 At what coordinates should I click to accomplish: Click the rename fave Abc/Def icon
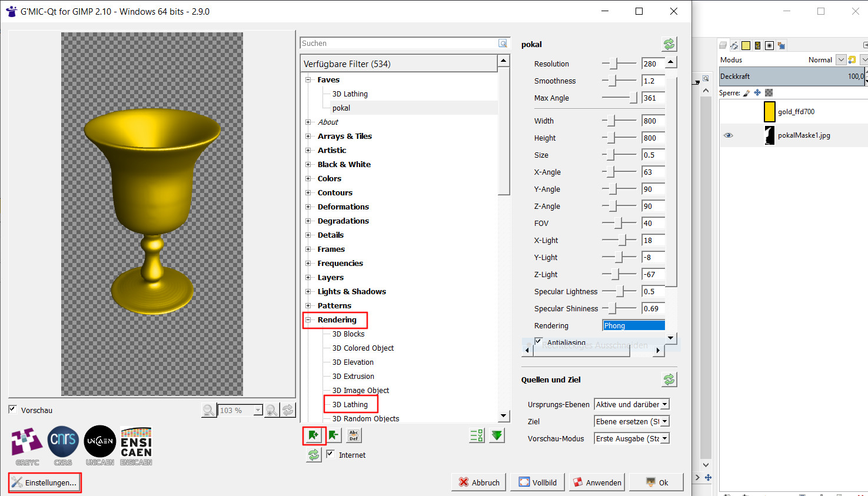[x=354, y=435]
